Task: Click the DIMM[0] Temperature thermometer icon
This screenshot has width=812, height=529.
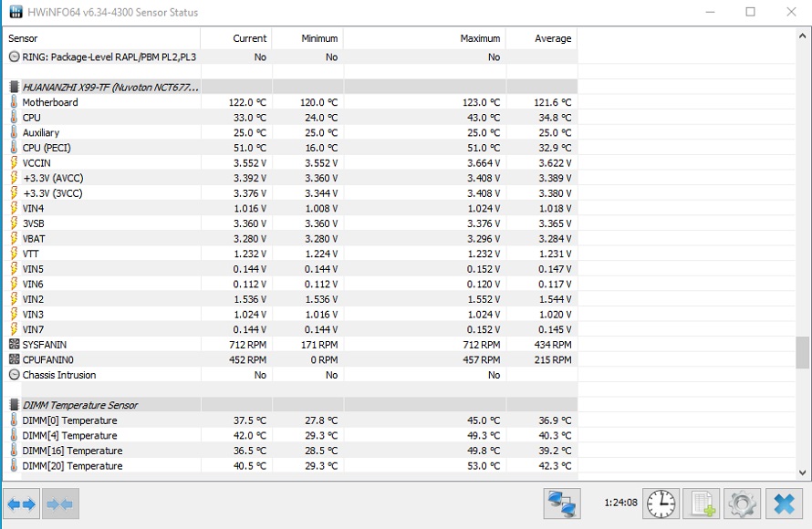Action: tap(14, 420)
